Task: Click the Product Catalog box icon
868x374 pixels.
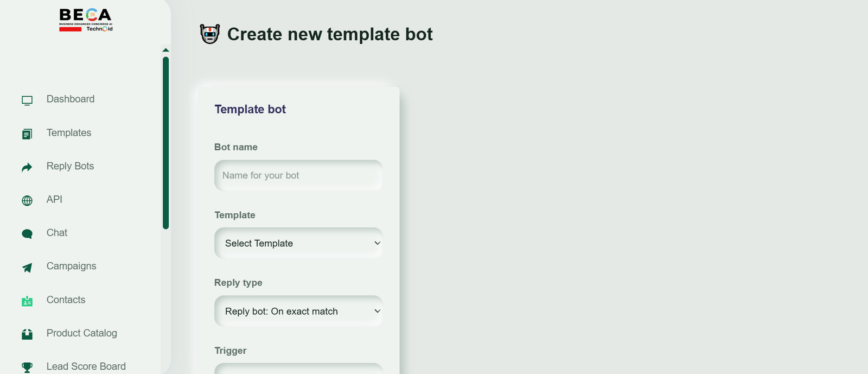Action: click(x=27, y=334)
